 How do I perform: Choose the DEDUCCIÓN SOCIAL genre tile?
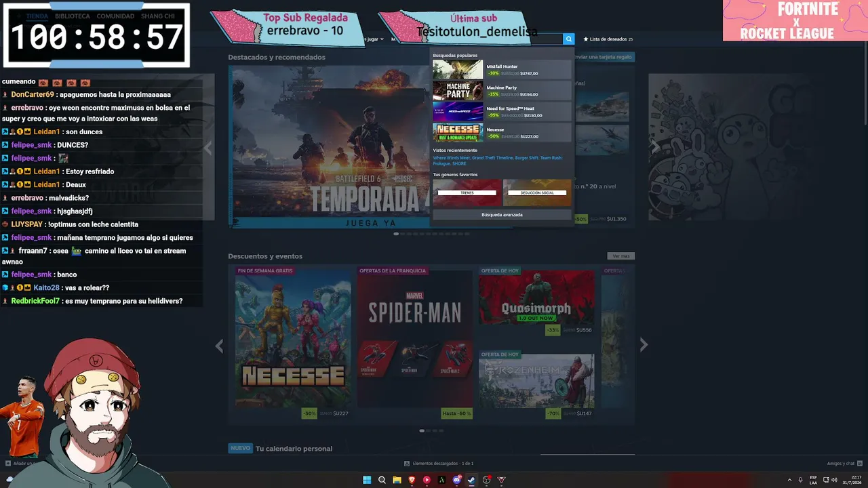[x=537, y=192]
